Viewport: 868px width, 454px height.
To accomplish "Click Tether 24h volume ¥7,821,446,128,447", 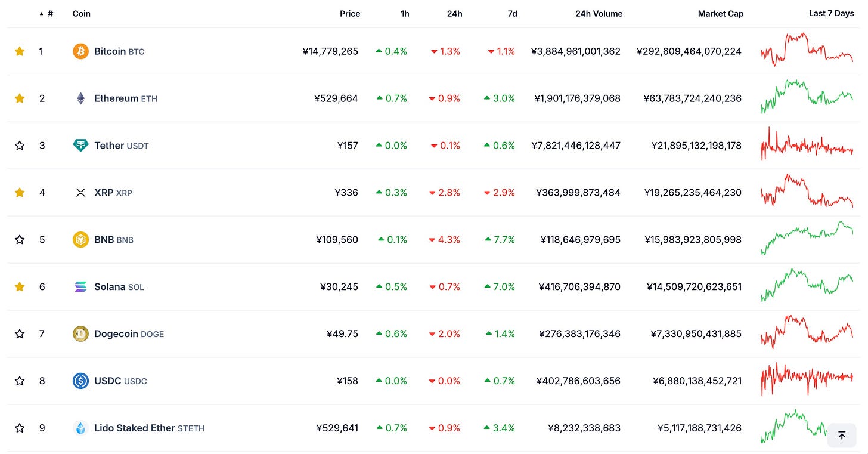I will click(576, 146).
